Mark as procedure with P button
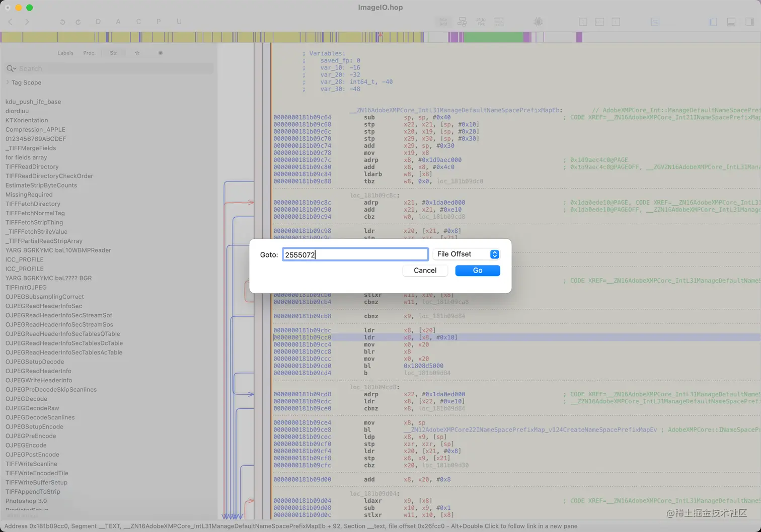This screenshot has height=532, width=761. pyautogui.click(x=159, y=22)
